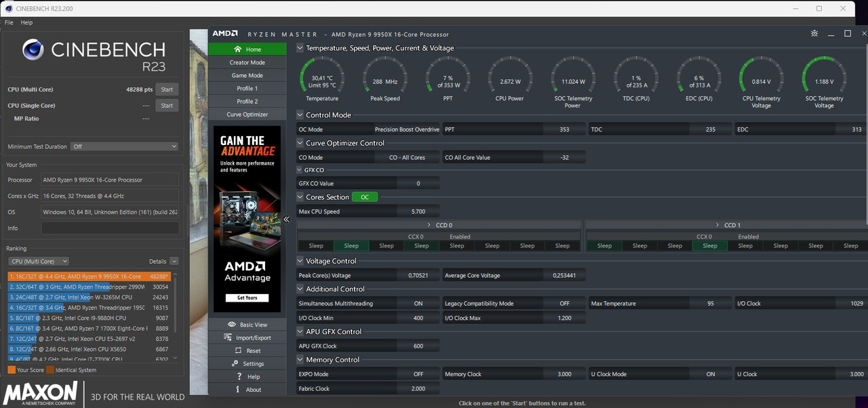
Task: Switch to Basic View via eye icon
Action: [232, 325]
